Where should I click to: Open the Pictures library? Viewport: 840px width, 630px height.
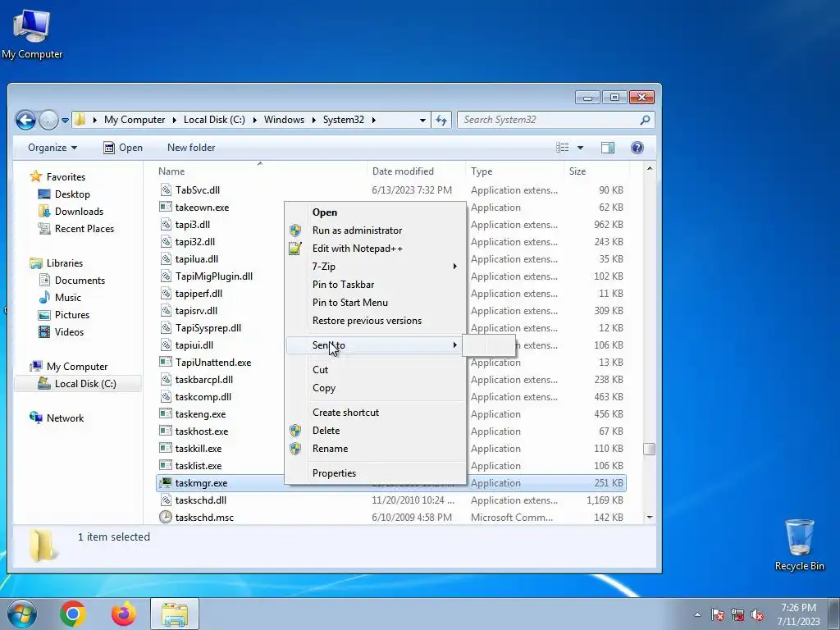pyautogui.click(x=64, y=314)
